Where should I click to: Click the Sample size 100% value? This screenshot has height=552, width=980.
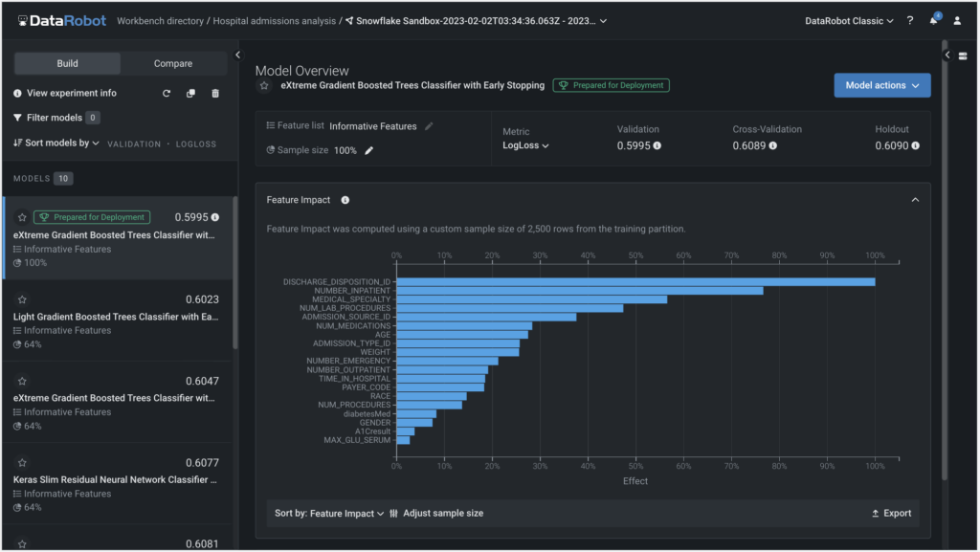[x=345, y=150]
